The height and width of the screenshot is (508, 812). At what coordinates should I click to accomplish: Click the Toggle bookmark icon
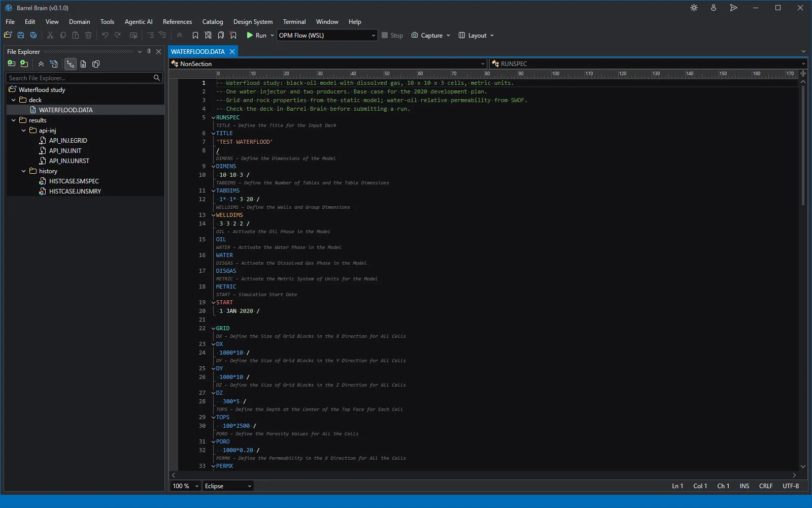195,35
